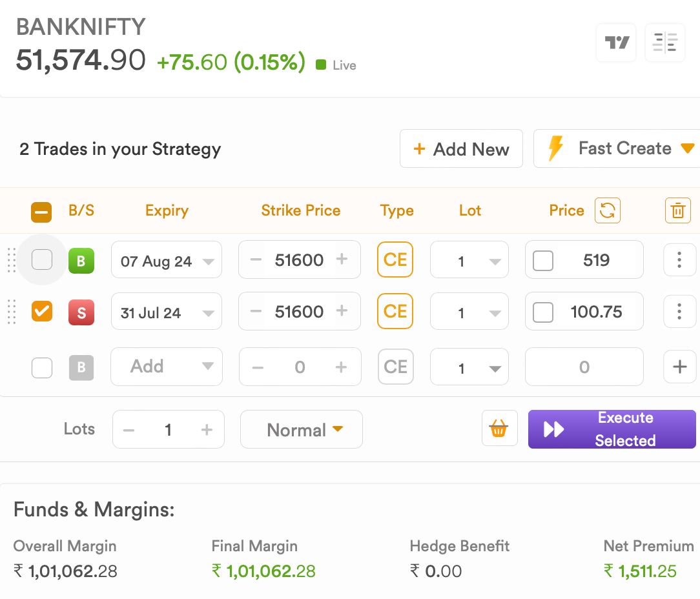
Task: Open three-dot menu for 31 Jul 24 row
Action: point(679,312)
